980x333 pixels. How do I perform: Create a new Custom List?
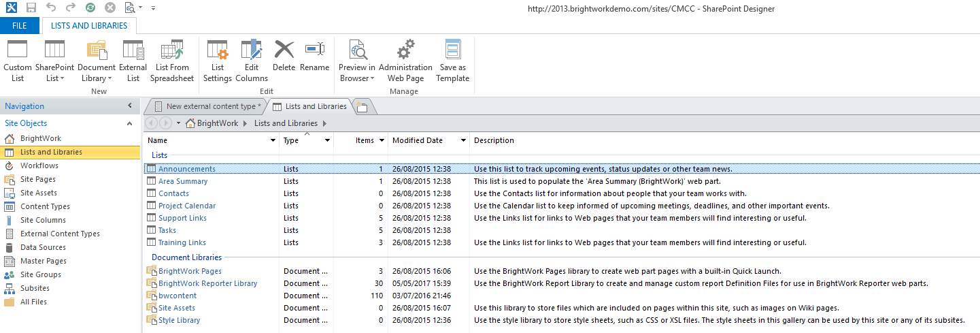pos(18,61)
